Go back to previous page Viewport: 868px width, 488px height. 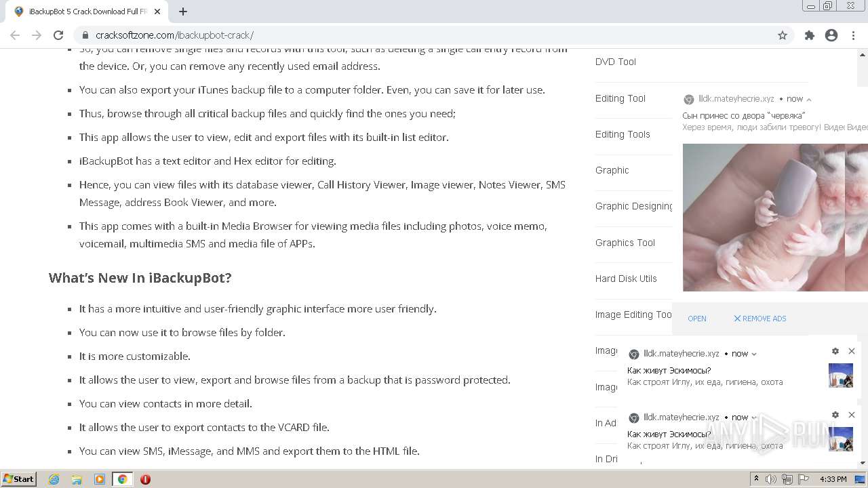pos(15,35)
